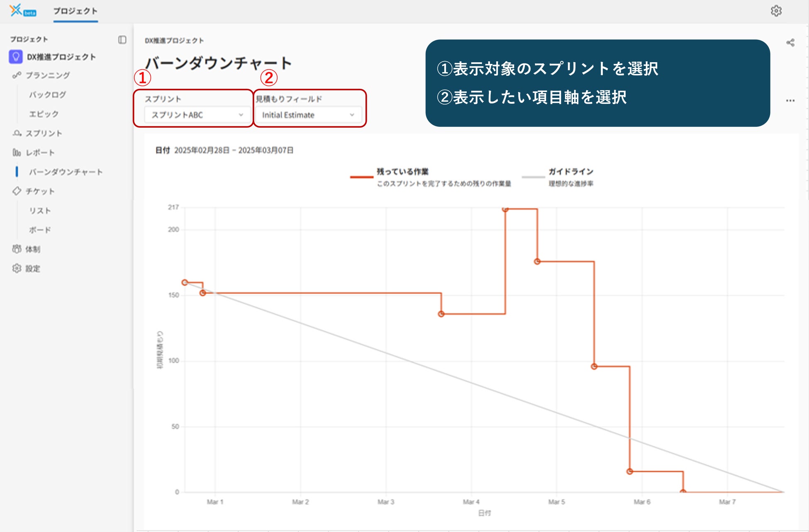
Task: Toggle 残っている作業 legend series
Action: 402,172
